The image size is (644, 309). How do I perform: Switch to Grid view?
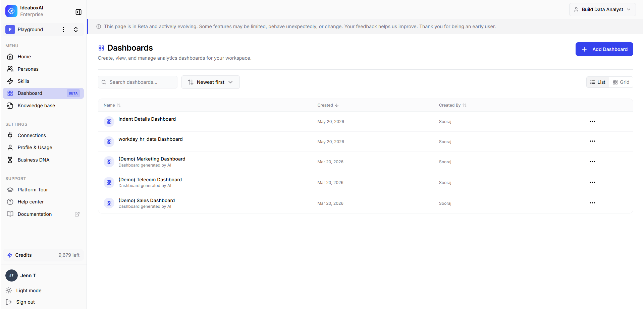tap(621, 82)
